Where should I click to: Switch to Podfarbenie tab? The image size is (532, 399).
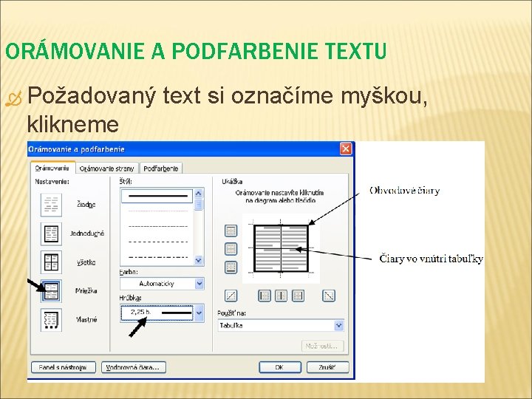[x=161, y=168]
